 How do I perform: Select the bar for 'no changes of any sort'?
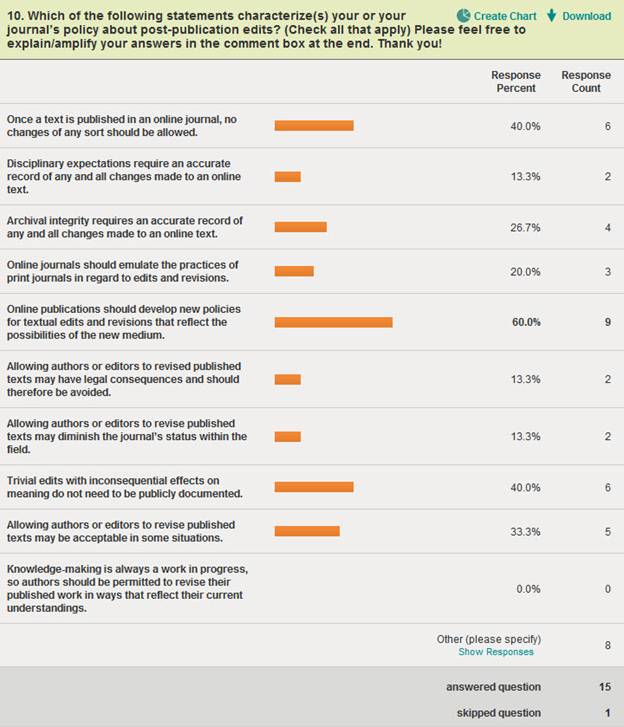tap(314, 126)
